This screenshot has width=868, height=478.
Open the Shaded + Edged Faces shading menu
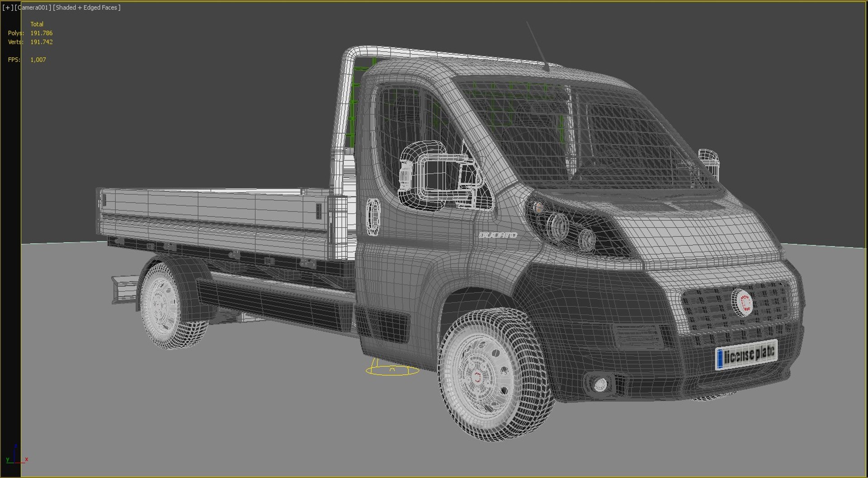click(x=87, y=8)
